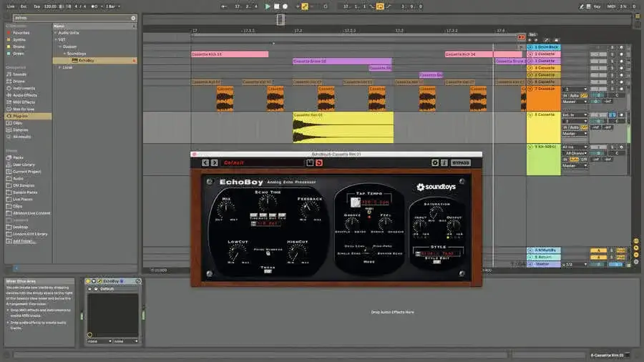
Task: Toggle the highlighted Loop switch
Action: coord(380,6)
